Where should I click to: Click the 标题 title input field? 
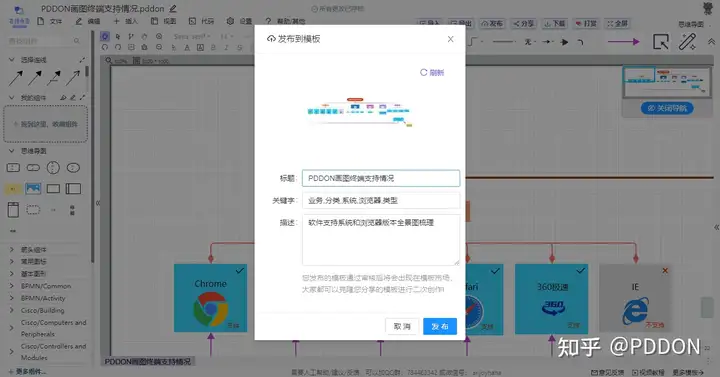click(381, 178)
